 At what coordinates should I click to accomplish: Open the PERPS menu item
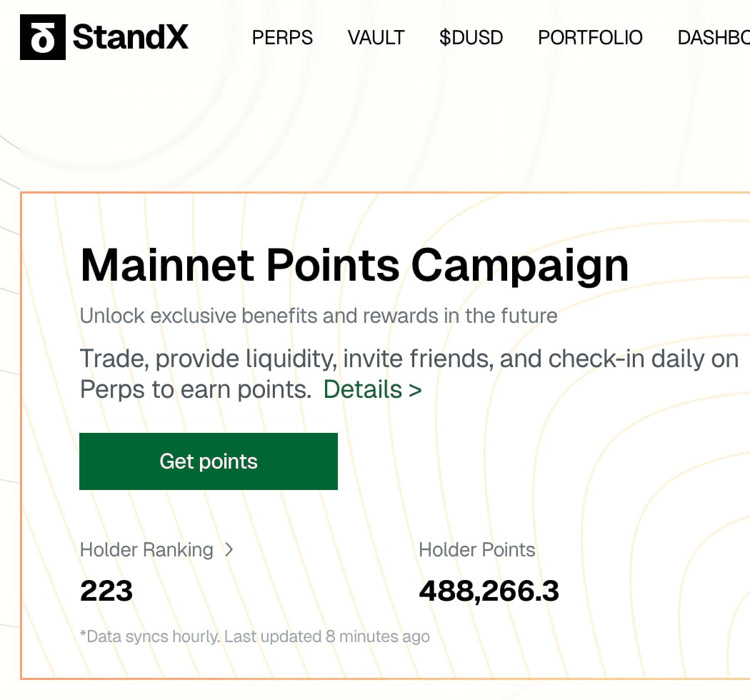coord(282,38)
